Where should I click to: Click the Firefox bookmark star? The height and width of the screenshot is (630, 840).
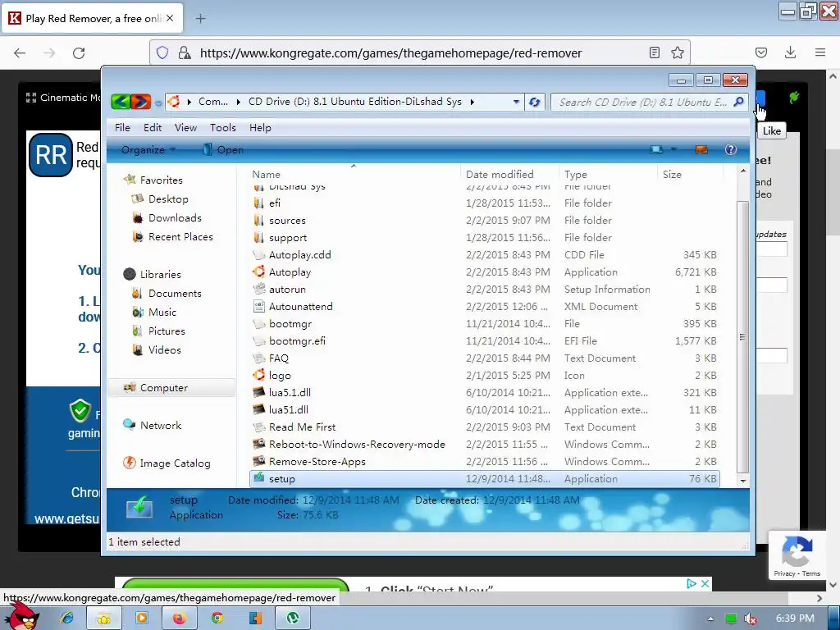[x=677, y=52]
